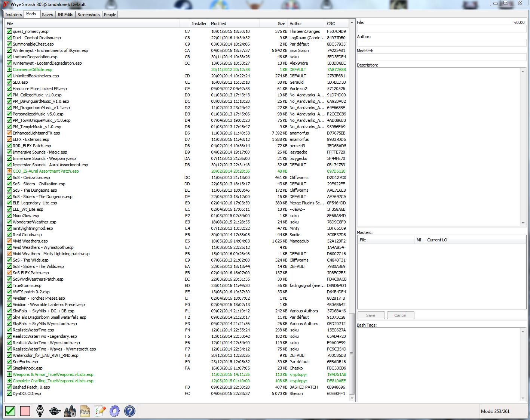
Task: Click the Description box scroll-down arrow
Action: point(523,223)
